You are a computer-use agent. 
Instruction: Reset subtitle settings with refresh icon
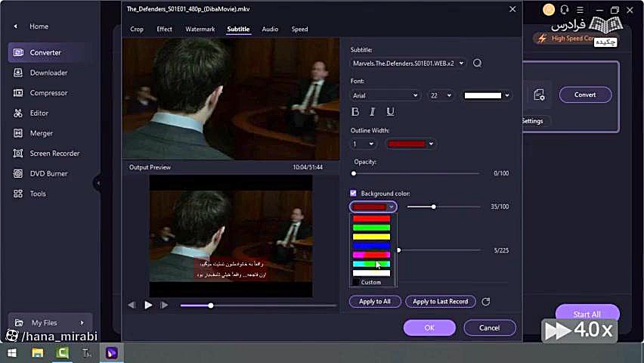tap(486, 301)
